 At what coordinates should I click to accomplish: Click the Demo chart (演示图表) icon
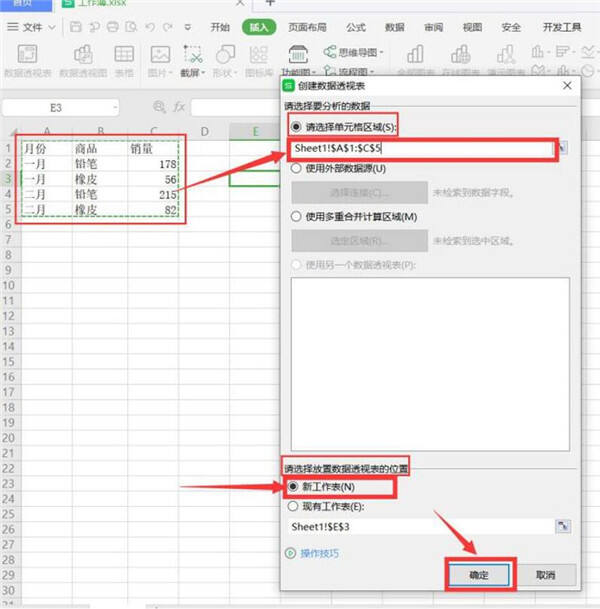click(506, 54)
